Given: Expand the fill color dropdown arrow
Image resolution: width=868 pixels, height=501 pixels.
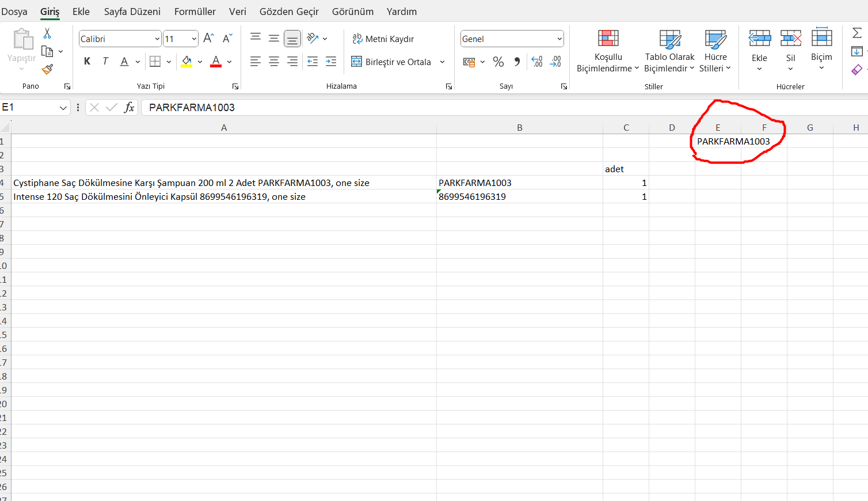Looking at the screenshot, I should [200, 62].
